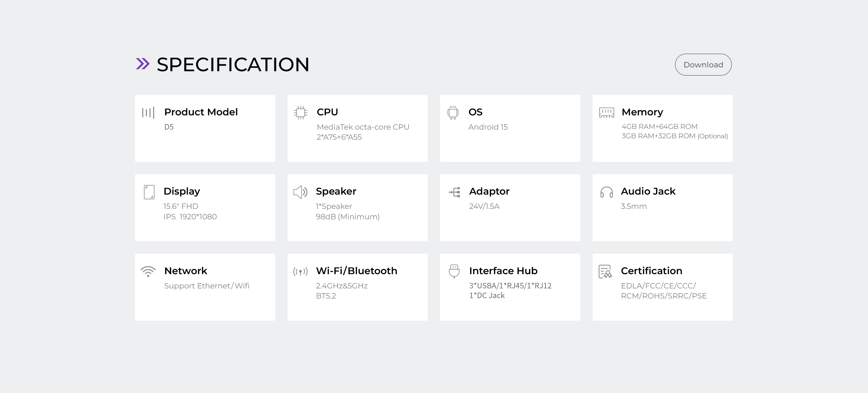The width and height of the screenshot is (868, 393).
Task: Click the purple double chevron before SPECIFICATION
Action: [x=142, y=64]
